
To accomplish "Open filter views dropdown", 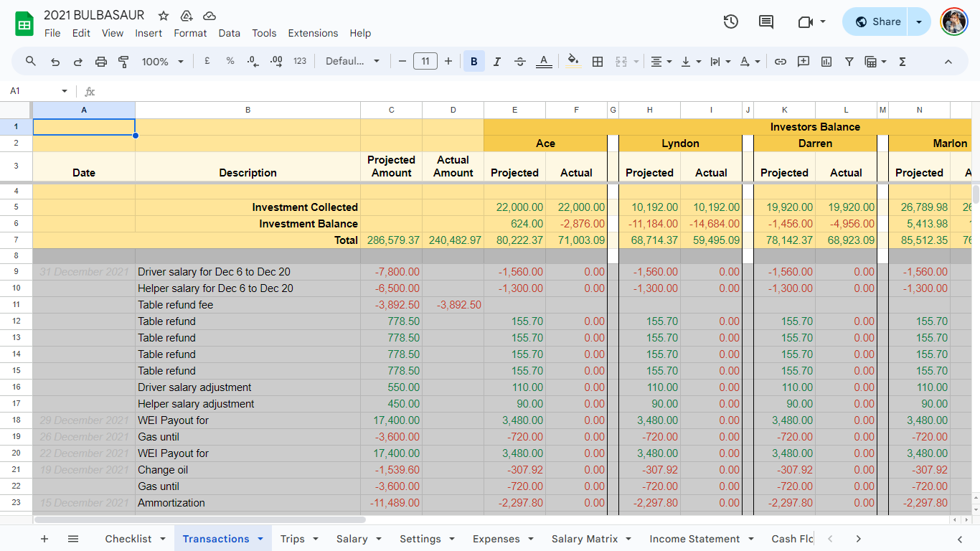I will (x=876, y=62).
